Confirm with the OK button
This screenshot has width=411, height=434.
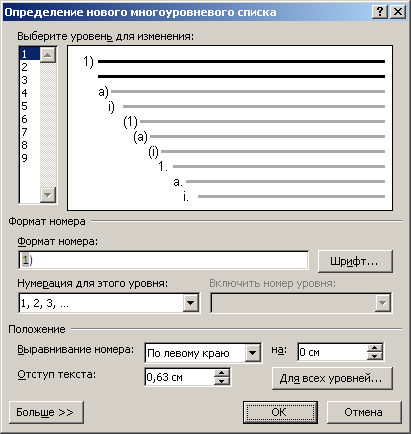(x=280, y=412)
